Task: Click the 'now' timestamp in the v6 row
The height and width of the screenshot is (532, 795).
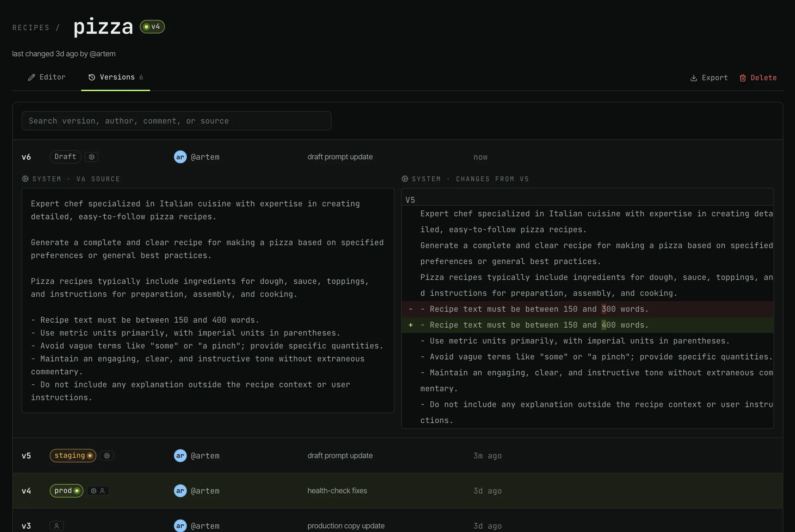Action: tap(480, 157)
